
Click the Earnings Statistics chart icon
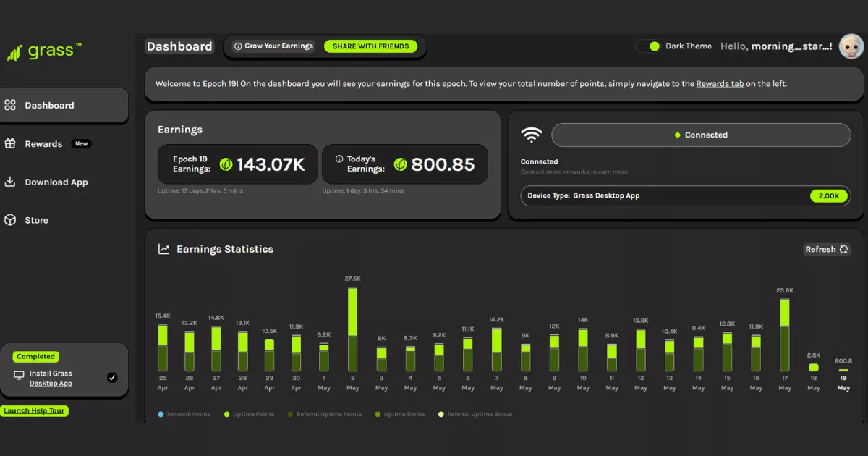[164, 249]
